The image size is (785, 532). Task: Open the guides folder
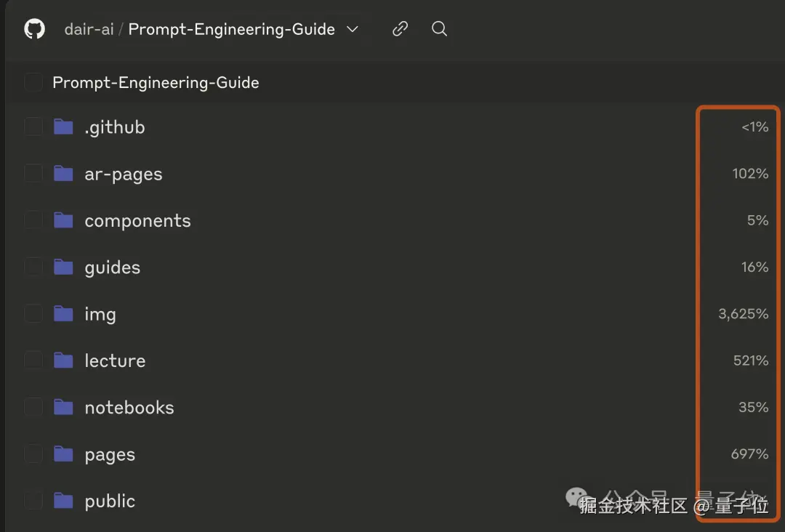[x=112, y=267]
